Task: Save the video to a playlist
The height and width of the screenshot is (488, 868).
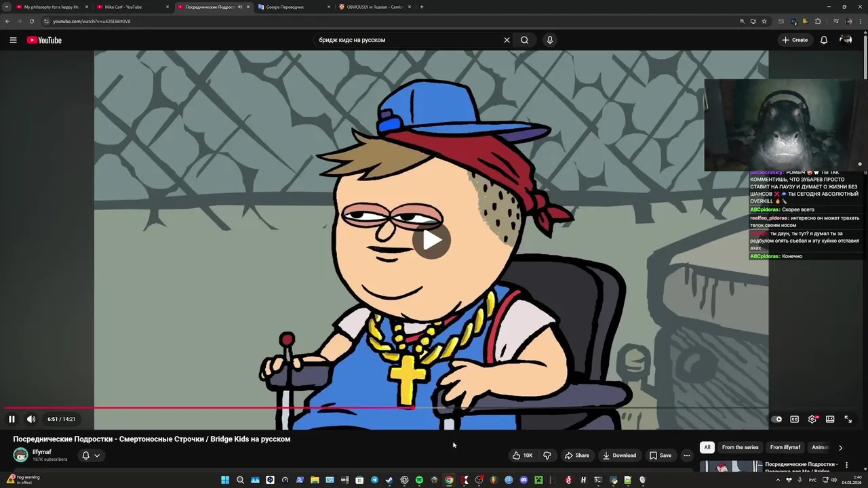Action: click(x=660, y=455)
